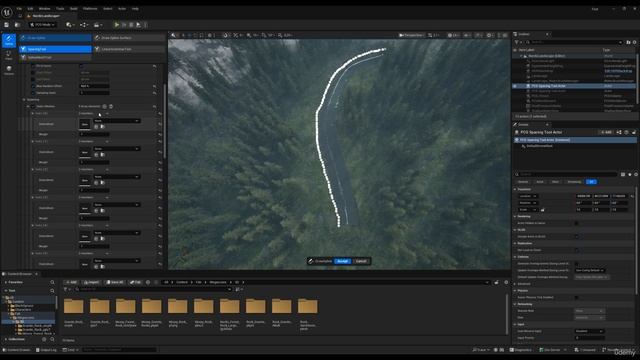The image size is (640, 360).
Task: Click the Content Browser Add button
Action: (x=71, y=282)
